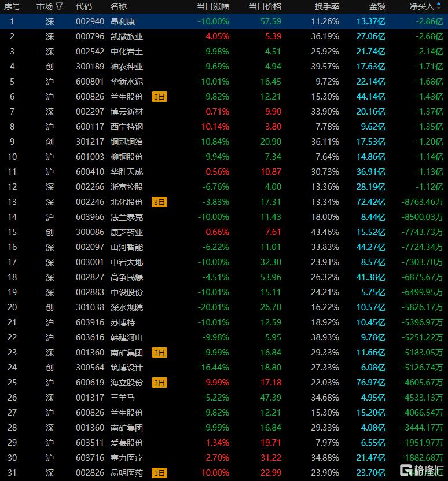Image resolution: width=448 pixels, height=481 pixels.
Task: Click the 名称 column header
Action: pyautogui.click(x=119, y=6)
